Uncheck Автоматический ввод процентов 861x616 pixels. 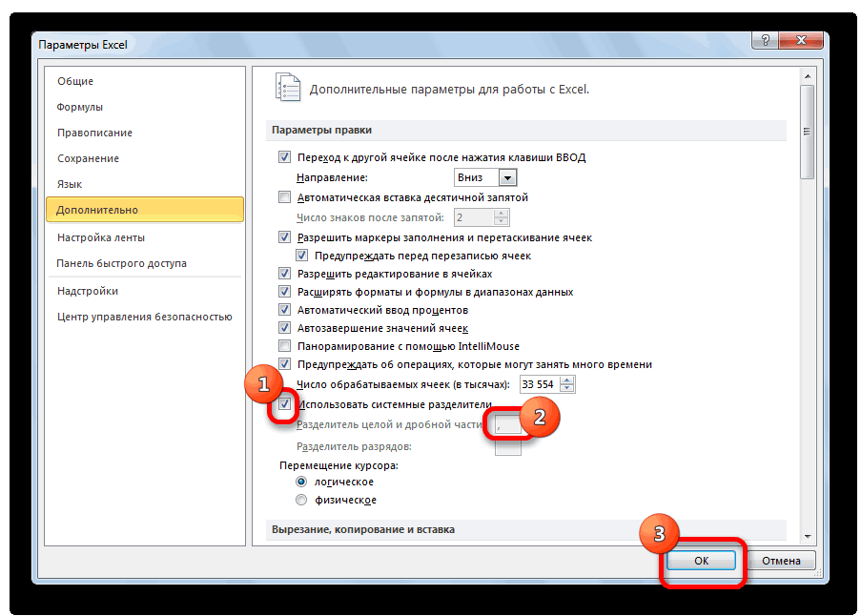(x=284, y=310)
